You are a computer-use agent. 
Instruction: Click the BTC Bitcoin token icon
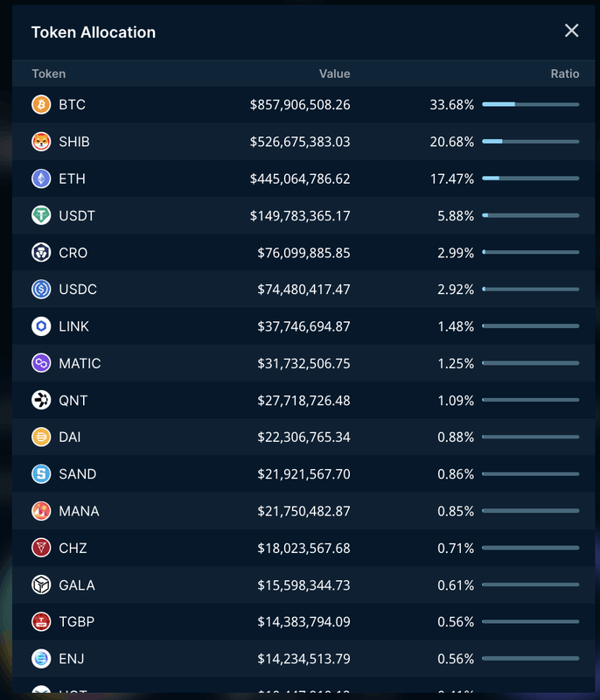tap(41, 105)
